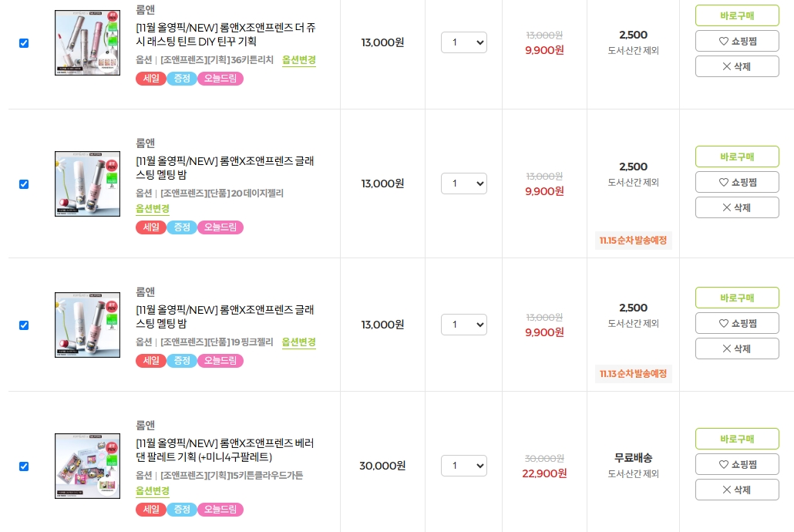Delete the 19 핑크젤리 멜팅 밤 item

point(737,348)
